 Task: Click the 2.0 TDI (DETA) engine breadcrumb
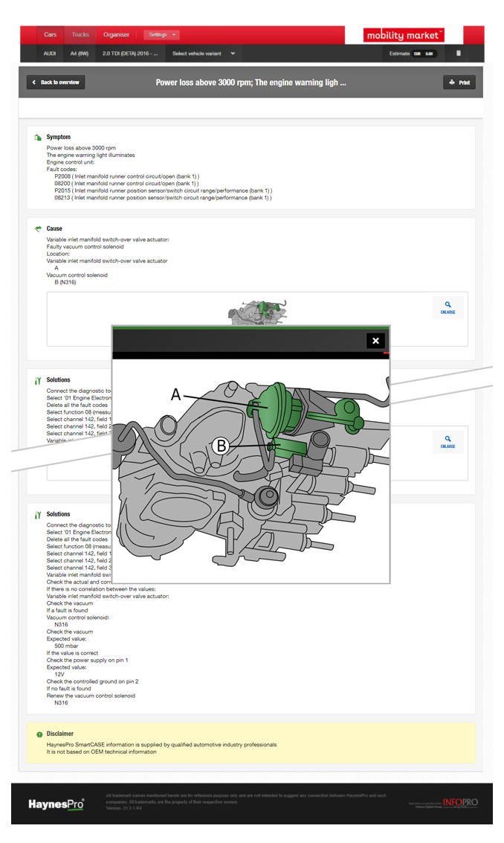(x=129, y=54)
